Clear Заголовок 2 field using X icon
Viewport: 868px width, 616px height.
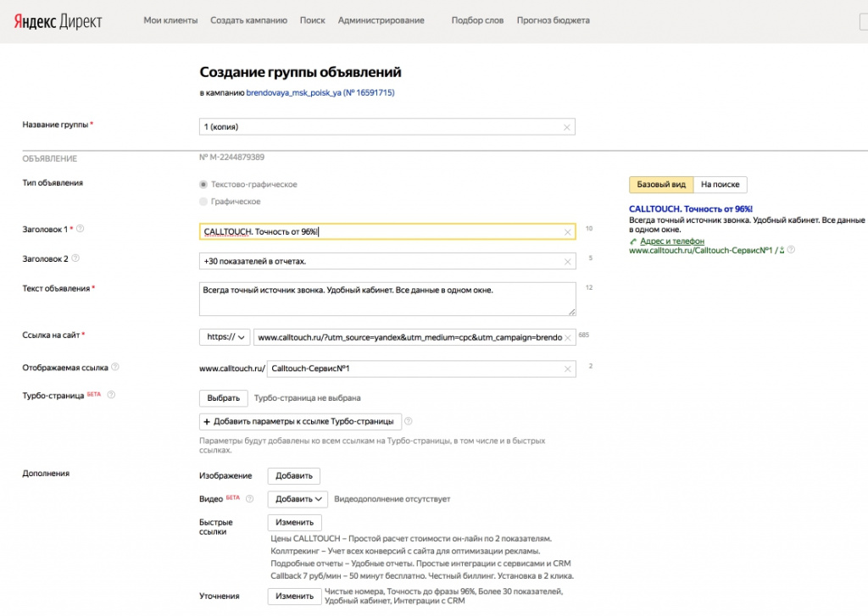tap(567, 262)
